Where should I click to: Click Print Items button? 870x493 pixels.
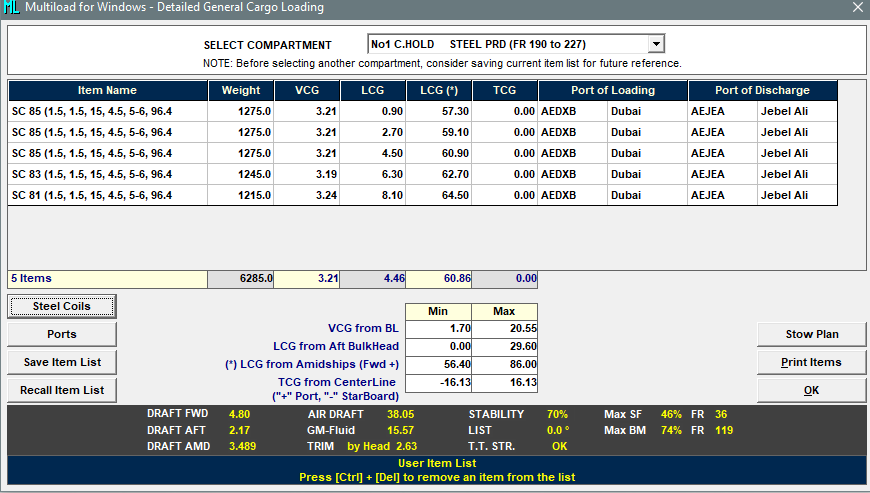(811, 362)
